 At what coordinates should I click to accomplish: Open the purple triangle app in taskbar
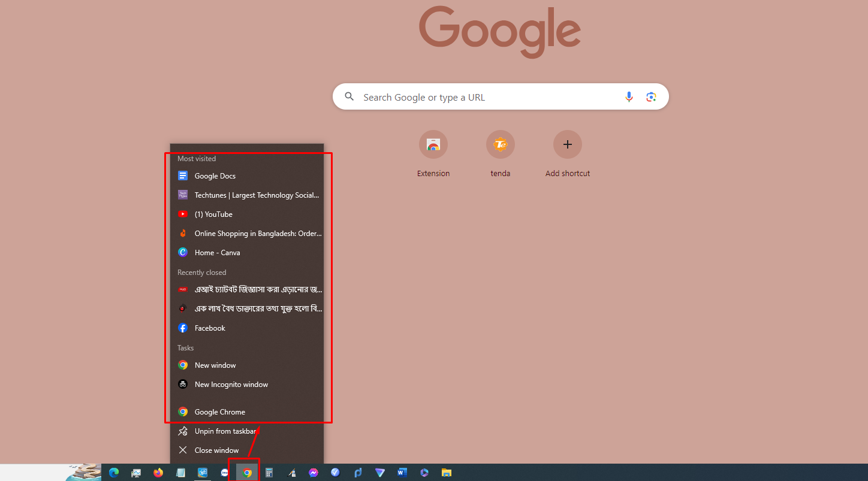point(380,473)
